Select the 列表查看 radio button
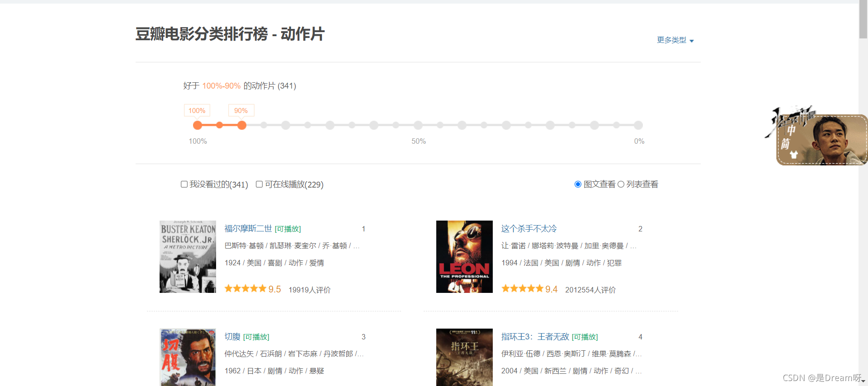The image size is (868, 386). point(621,184)
